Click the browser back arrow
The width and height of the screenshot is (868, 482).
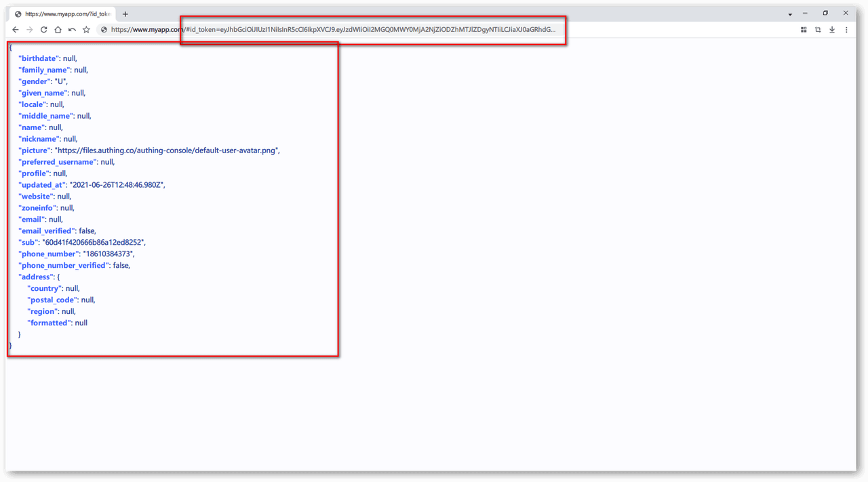(x=16, y=30)
